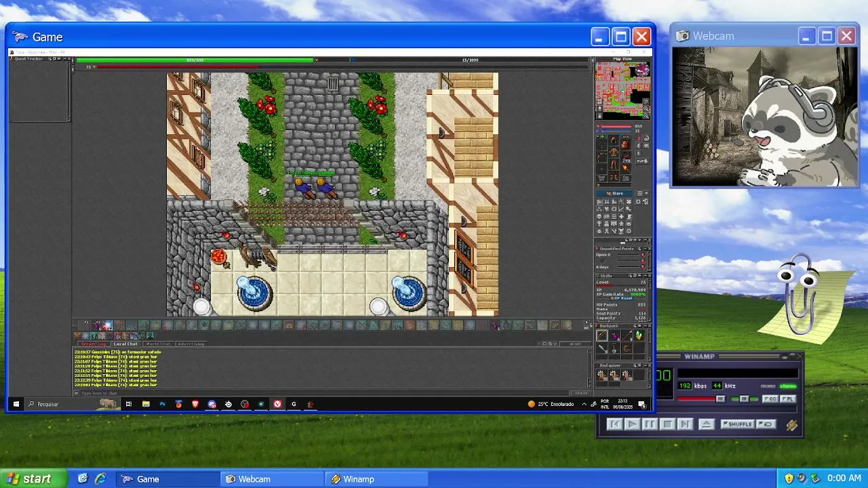This screenshot has width=868, height=488.
Task: Switch to the Local Chat tab
Action: click(125, 344)
